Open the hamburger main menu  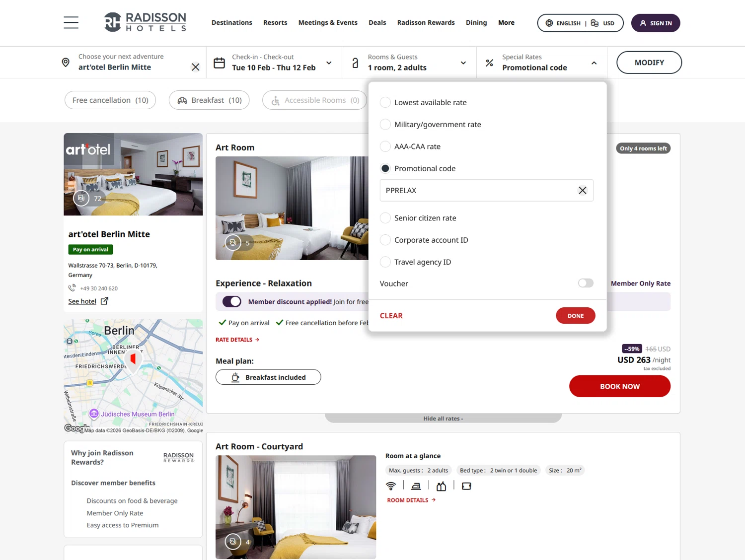click(71, 22)
